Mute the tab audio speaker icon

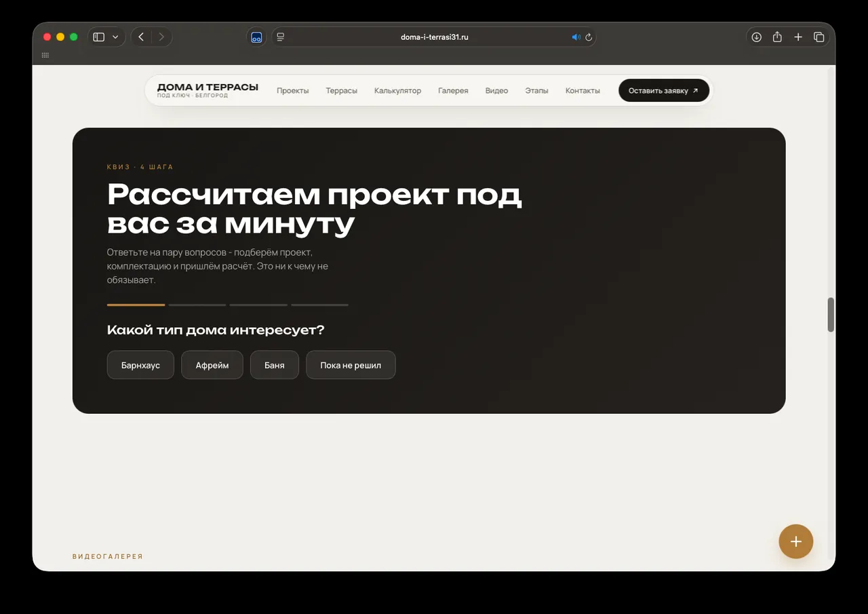click(576, 37)
